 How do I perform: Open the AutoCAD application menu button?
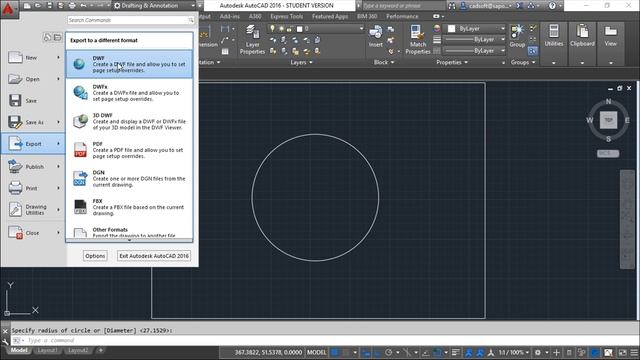(8, 9)
